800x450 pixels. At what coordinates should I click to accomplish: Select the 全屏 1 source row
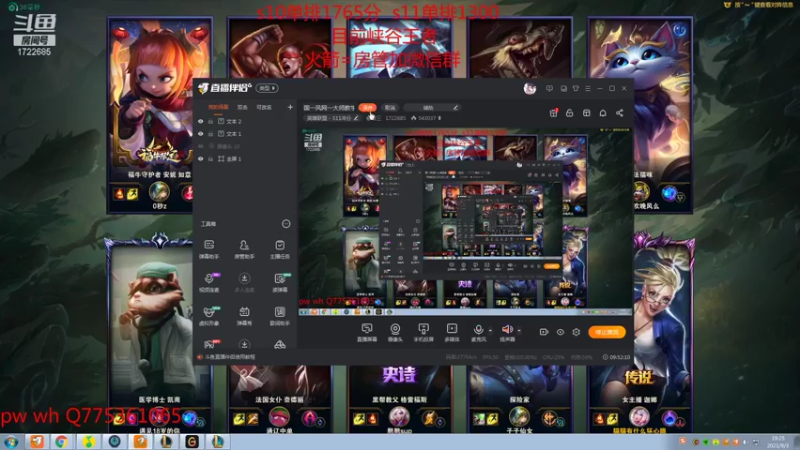coord(245,159)
